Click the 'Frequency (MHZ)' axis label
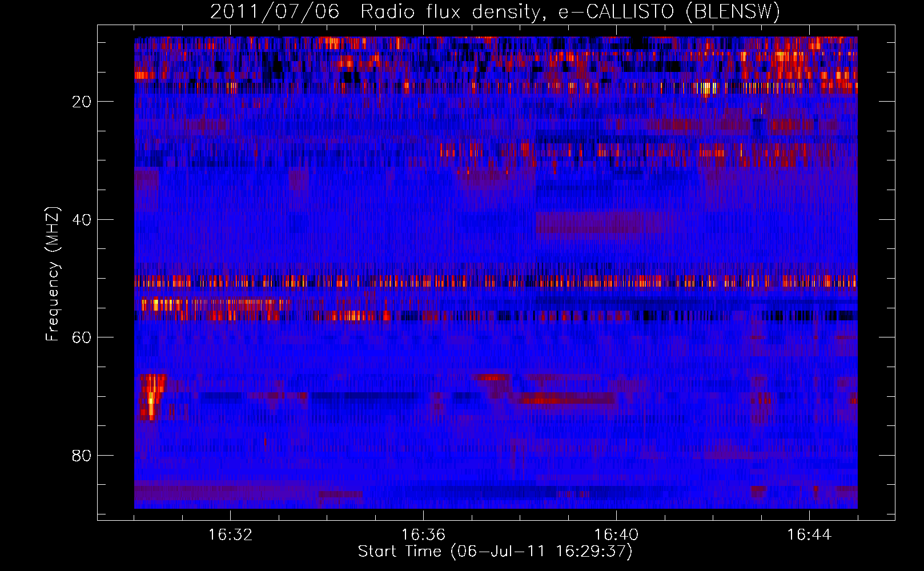 pos(53,274)
